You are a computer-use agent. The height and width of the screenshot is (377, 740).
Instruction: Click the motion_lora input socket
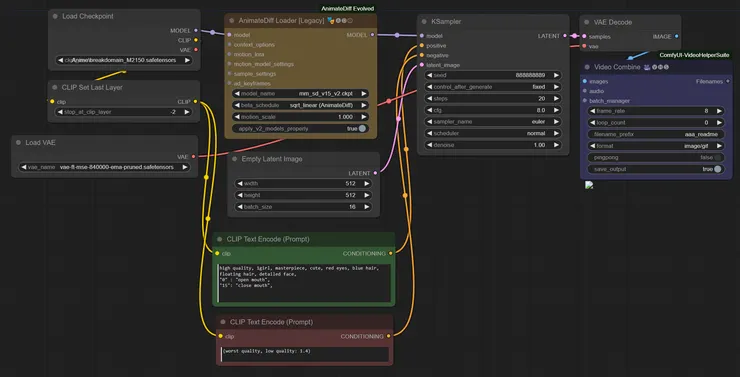pyautogui.click(x=229, y=54)
